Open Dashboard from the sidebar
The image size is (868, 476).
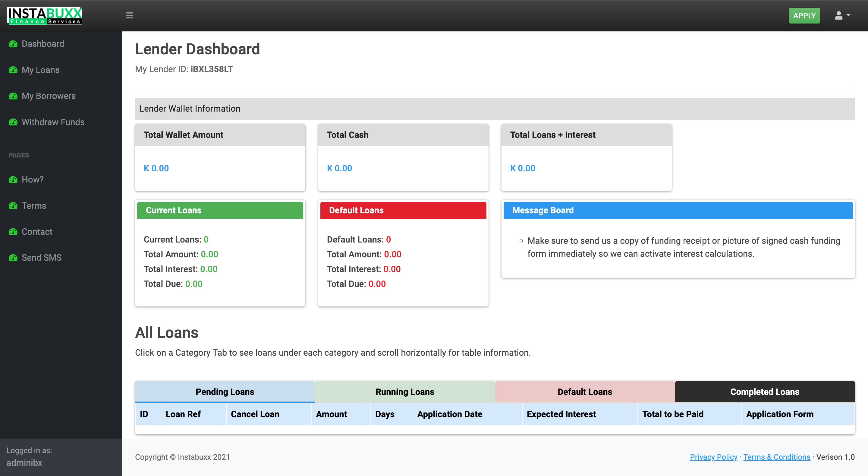(x=43, y=44)
